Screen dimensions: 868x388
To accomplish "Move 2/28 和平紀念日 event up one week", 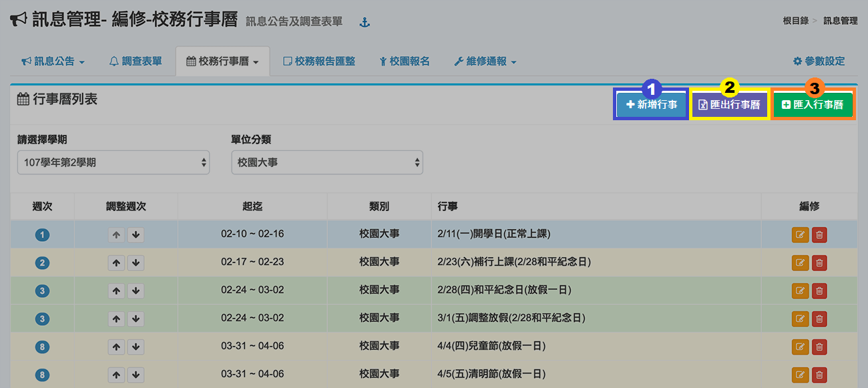I will [117, 291].
